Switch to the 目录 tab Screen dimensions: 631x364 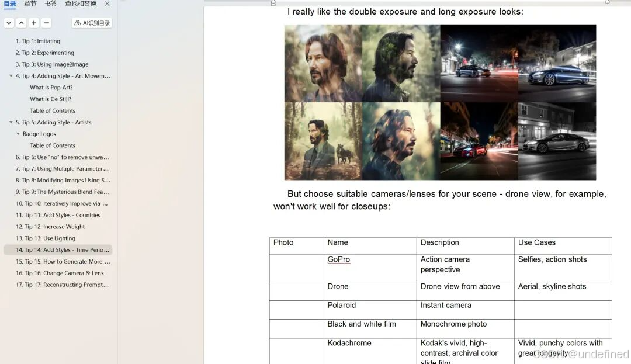pyautogui.click(x=10, y=4)
